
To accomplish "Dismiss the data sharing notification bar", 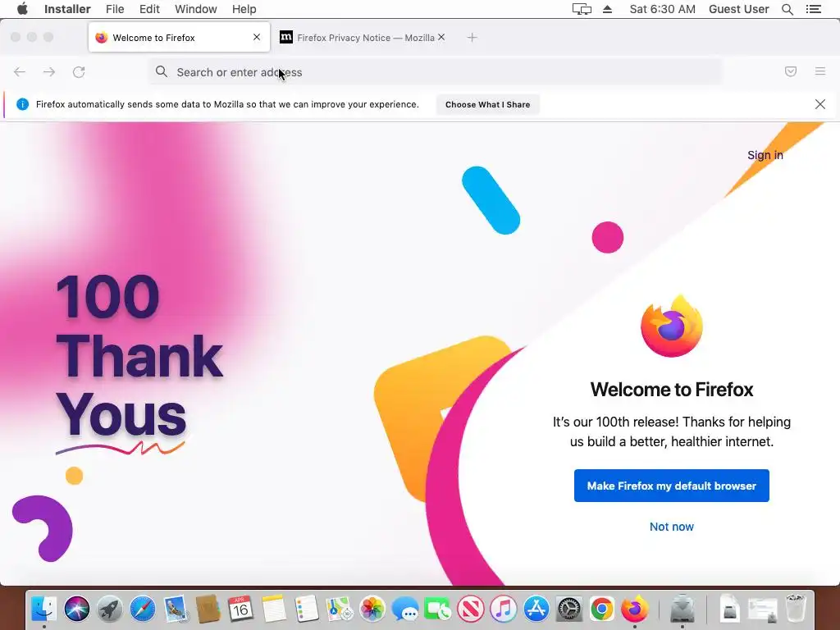I will [x=820, y=104].
